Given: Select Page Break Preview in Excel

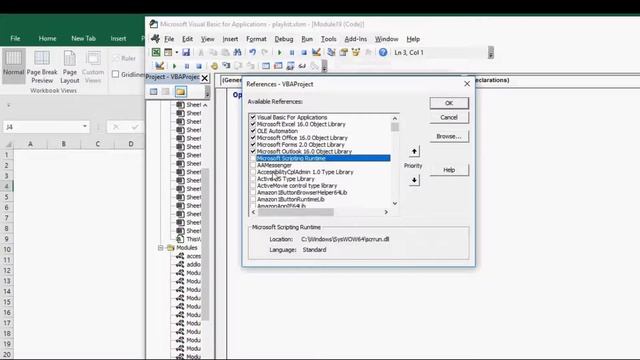Looking at the screenshot, I should coord(42,67).
